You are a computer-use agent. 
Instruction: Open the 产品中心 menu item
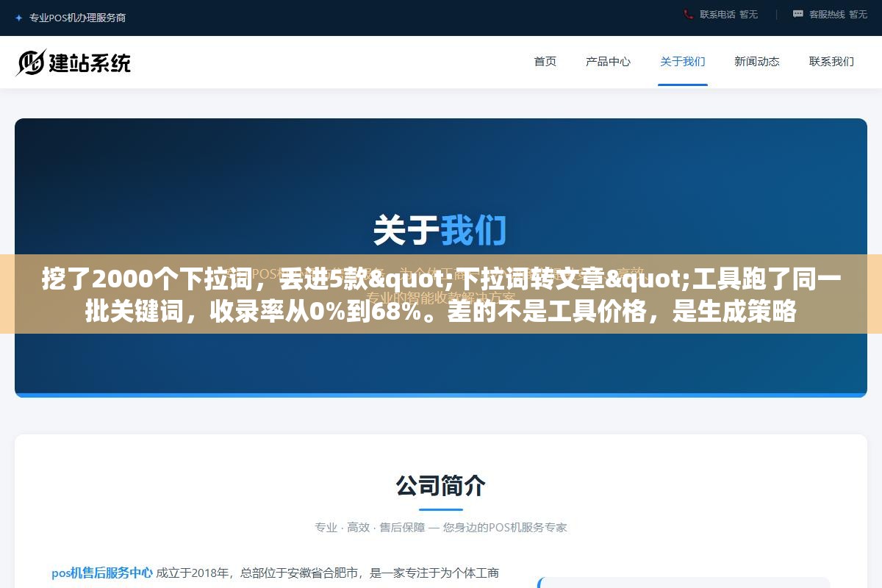click(608, 62)
